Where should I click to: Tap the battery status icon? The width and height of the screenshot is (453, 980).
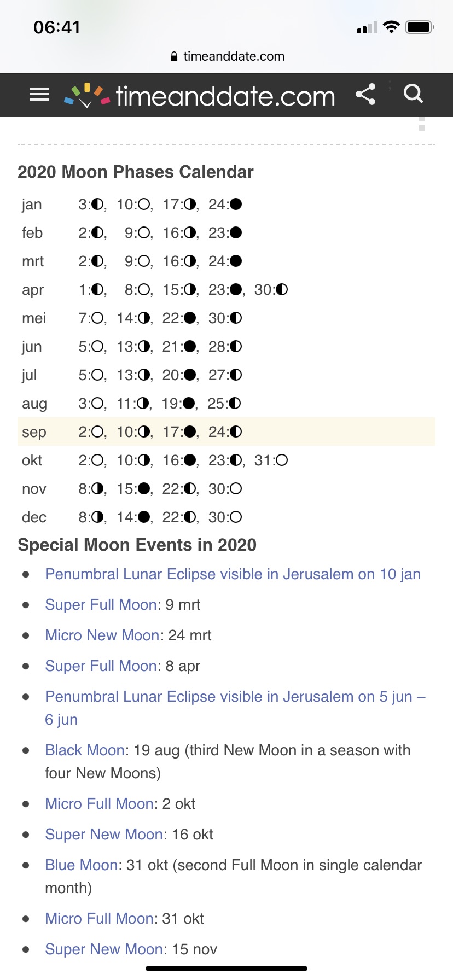420,27
